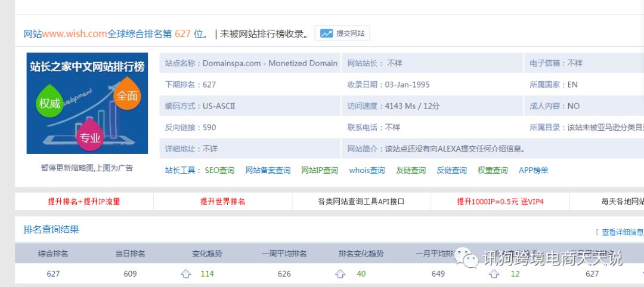Select the 访问速度：4143 Ms cell

point(432,106)
